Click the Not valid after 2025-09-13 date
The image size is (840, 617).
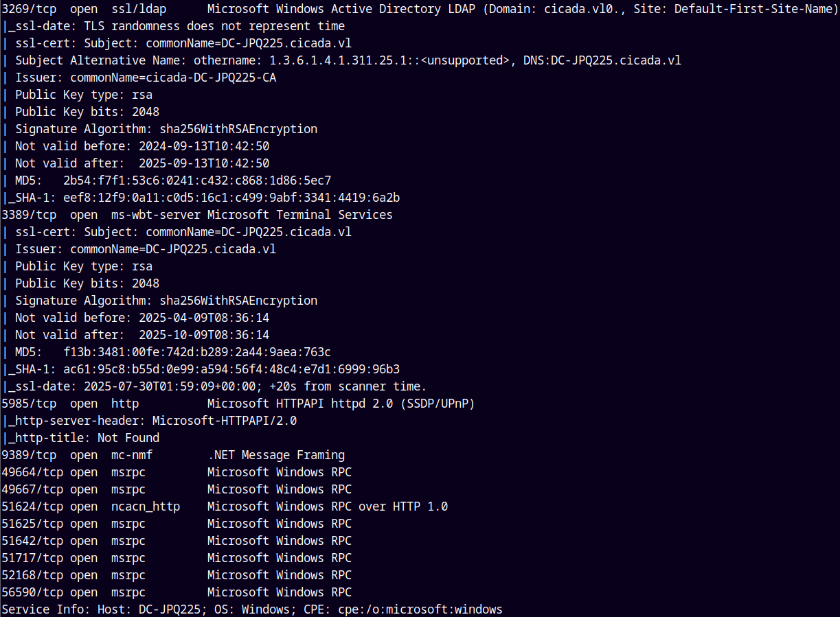coord(204,163)
